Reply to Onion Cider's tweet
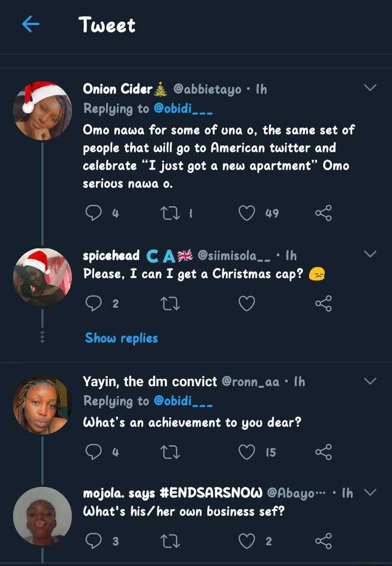 [x=94, y=213]
